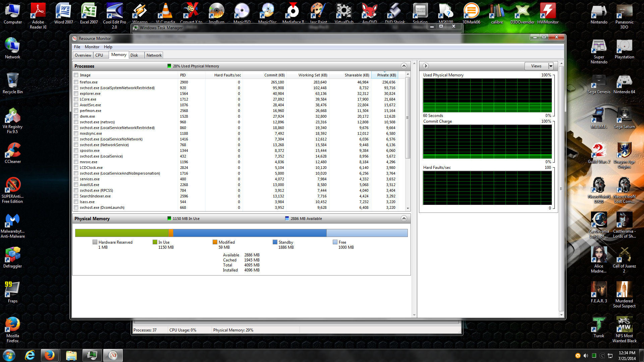Check the AvastSvc.exe process box
Screen dimensions: 644x362
(76, 105)
